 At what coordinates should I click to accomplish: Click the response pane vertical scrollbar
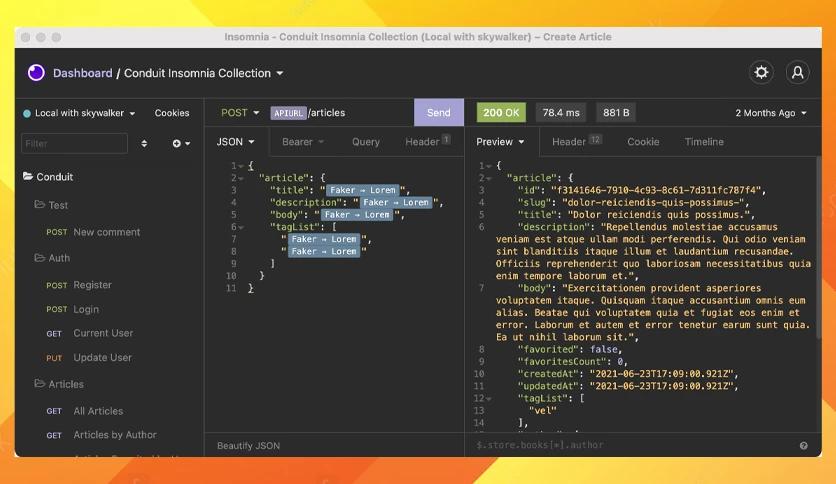click(x=818, y=248)
